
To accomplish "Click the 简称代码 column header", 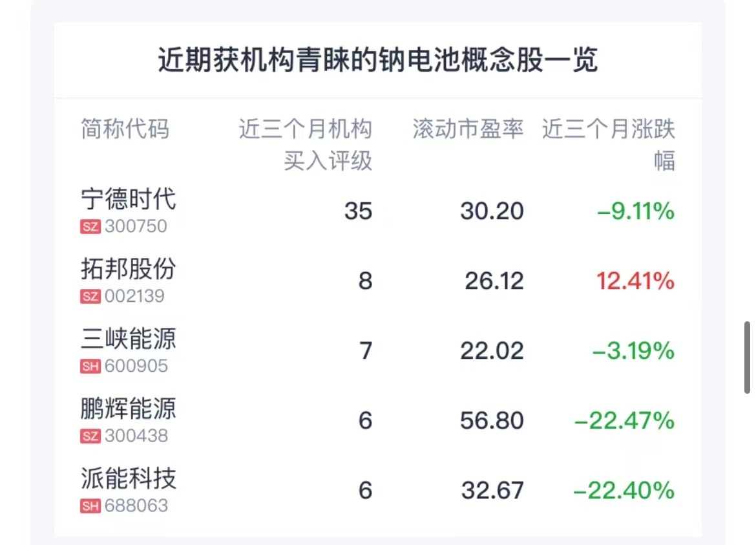I will (125, 129).
